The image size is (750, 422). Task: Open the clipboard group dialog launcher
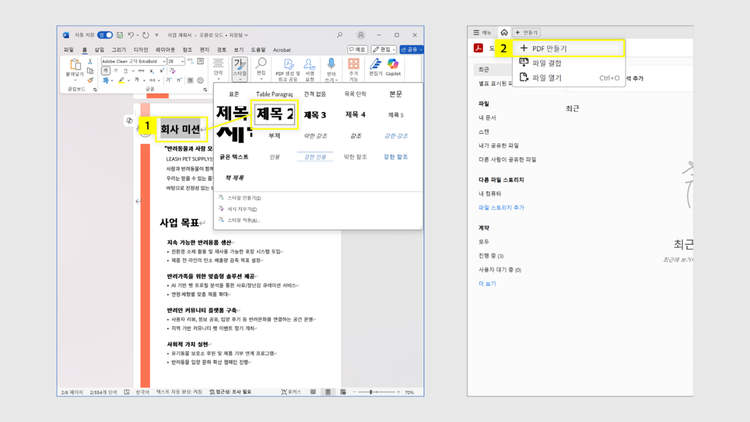click(95, 89)
